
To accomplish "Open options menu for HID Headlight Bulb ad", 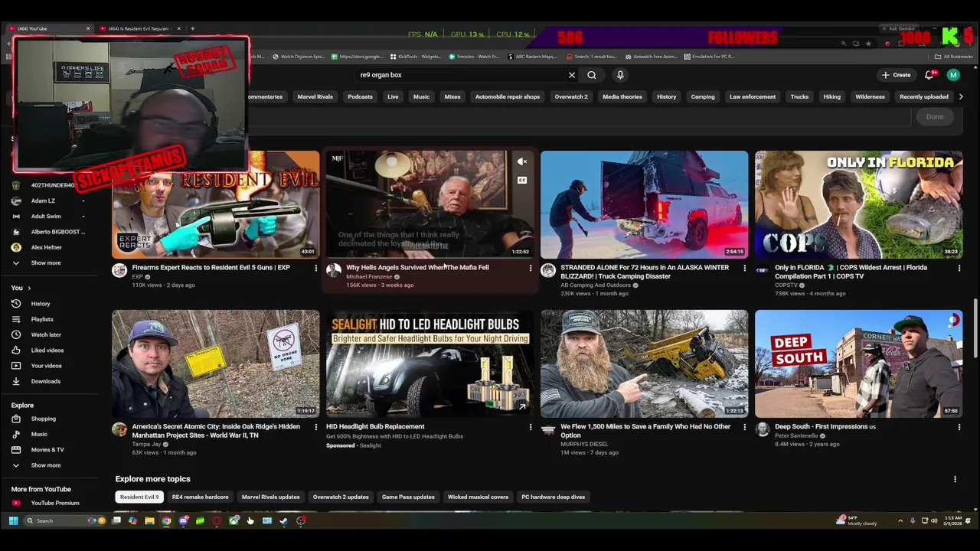I will coord(530,427).
